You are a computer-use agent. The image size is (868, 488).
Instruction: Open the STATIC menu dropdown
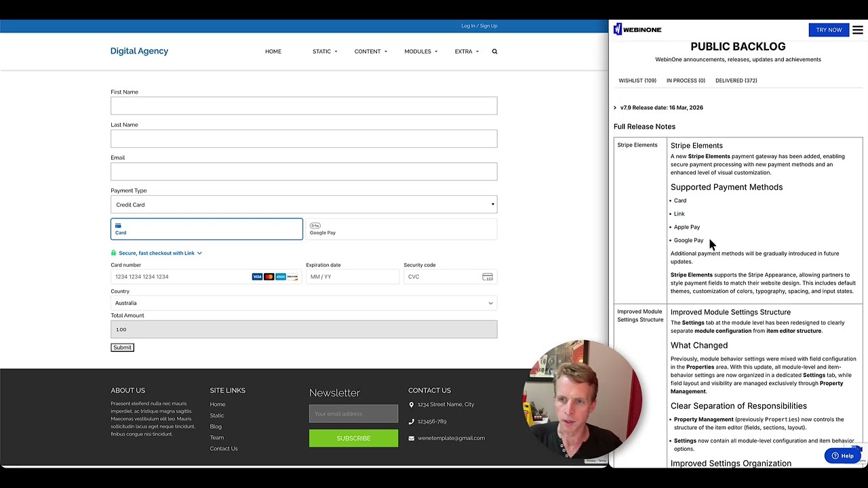(x=325, y=52)
